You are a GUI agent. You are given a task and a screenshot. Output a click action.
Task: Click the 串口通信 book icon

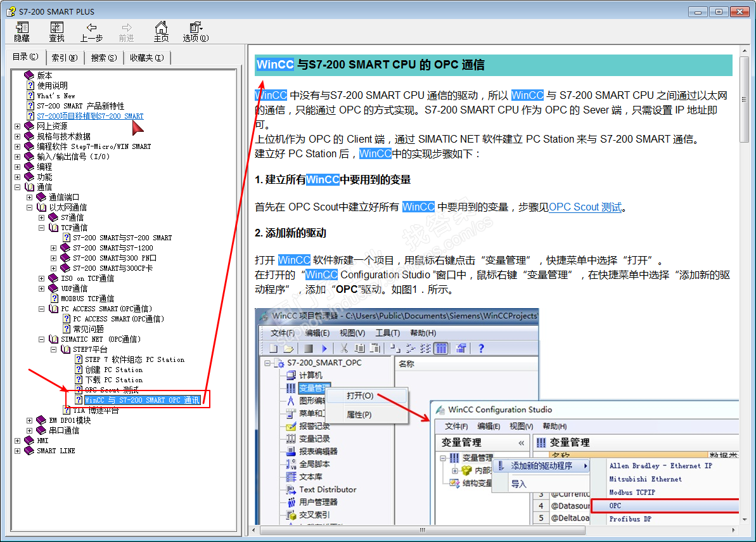[41, 430]
